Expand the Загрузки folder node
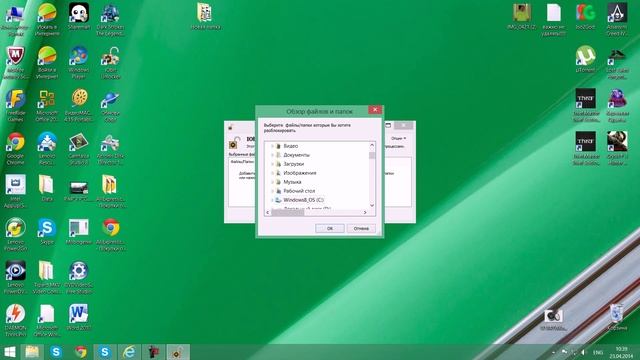The image size is (640, 360). [272, 164]
